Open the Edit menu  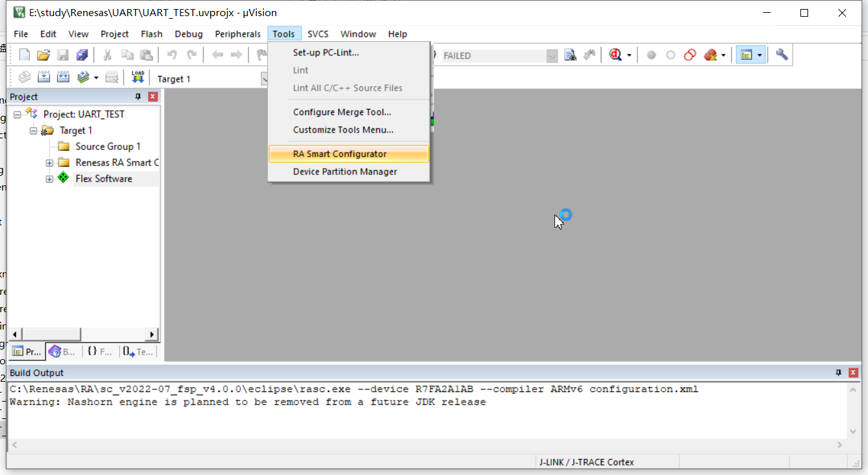(x=48, y=34)
